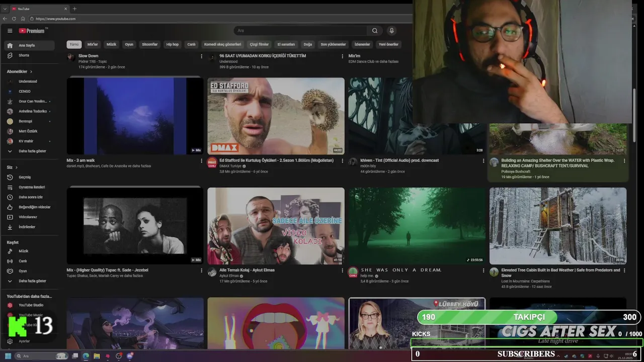Screen dimensions: 644x362
Task: Open Anhelina Todoriko channel subscription
Action: (28, 111)
